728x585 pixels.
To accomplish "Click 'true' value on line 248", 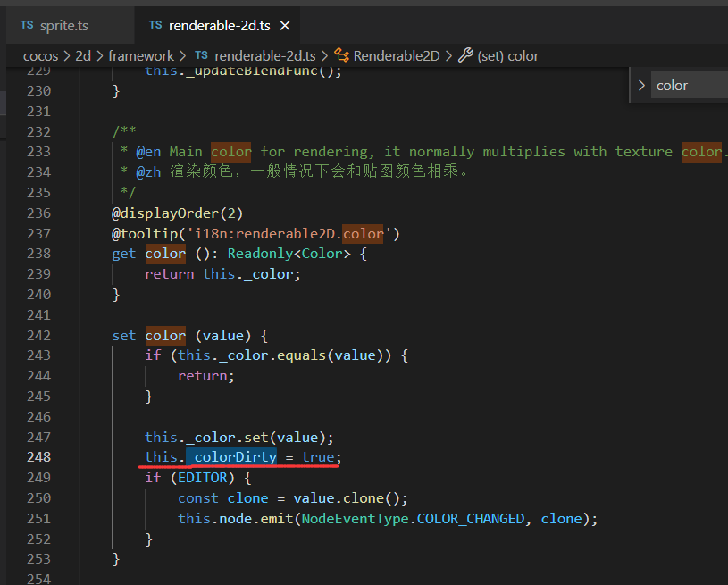I will 318,457.
